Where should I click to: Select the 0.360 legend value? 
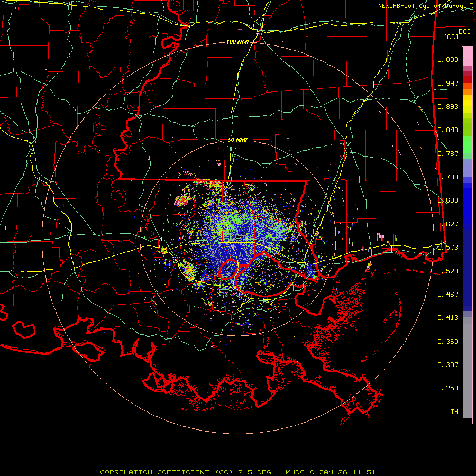coord(448,342)
